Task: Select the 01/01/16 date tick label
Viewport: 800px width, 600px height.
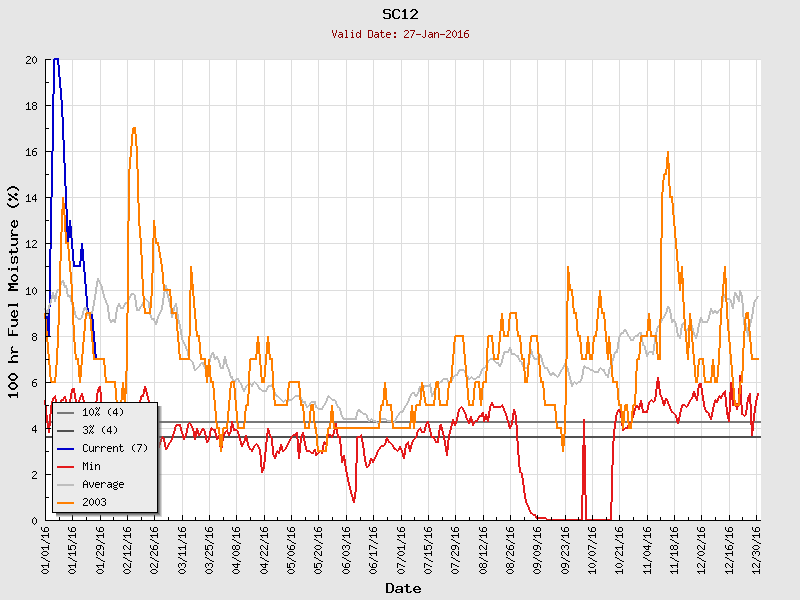Action: pyautogui.click(x=46, y=549)
